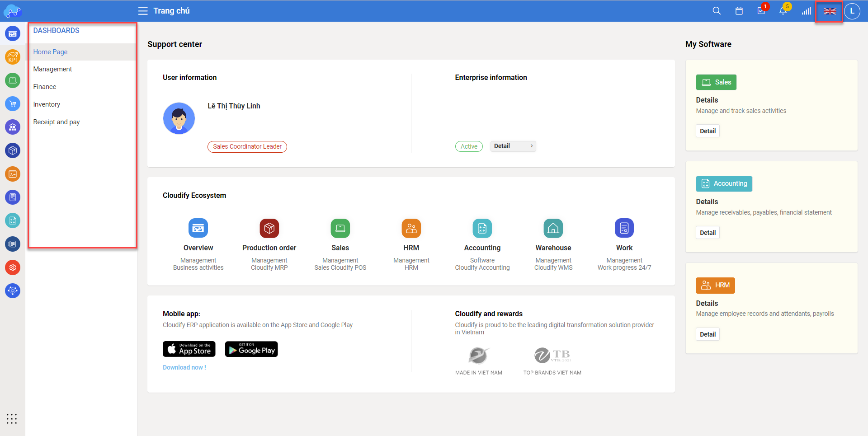Open Production order icon in Cloudify Ecosystem
868x436 pixels.
[269, 228]
